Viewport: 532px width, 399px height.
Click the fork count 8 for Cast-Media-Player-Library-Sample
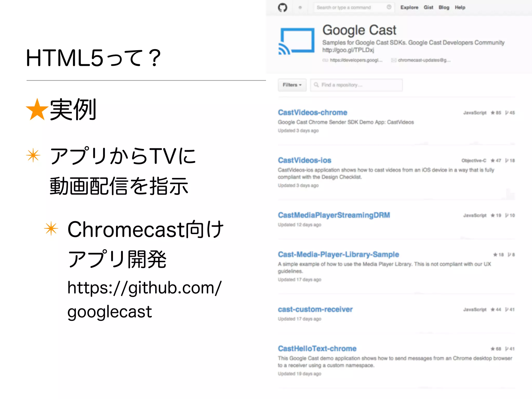[x=511, y=255]
